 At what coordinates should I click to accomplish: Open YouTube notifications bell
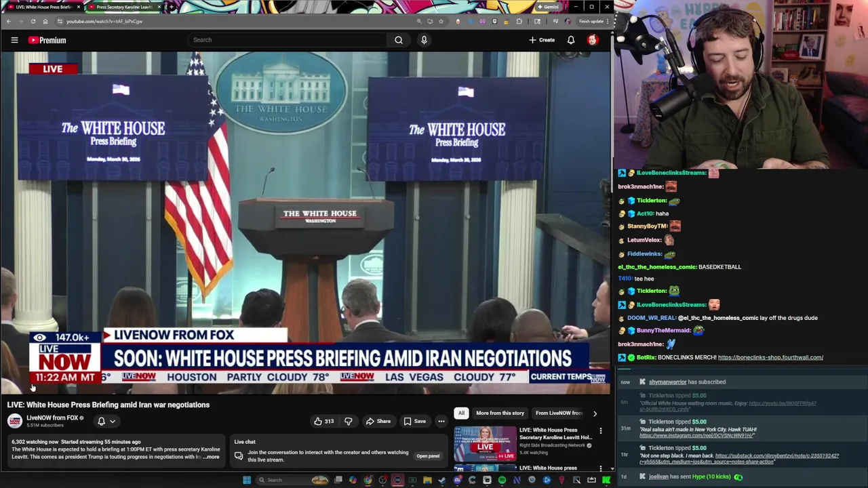[571, 40]
